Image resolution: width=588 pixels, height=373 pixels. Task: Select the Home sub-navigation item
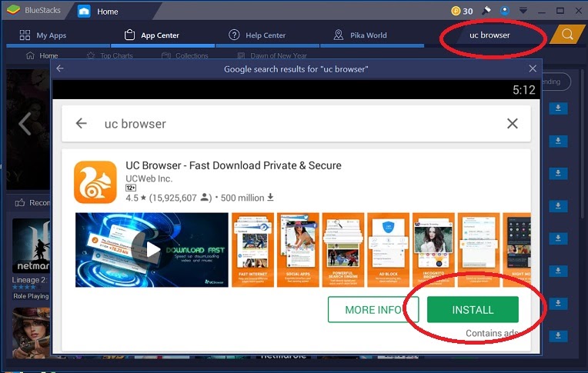tap(42, 55)
